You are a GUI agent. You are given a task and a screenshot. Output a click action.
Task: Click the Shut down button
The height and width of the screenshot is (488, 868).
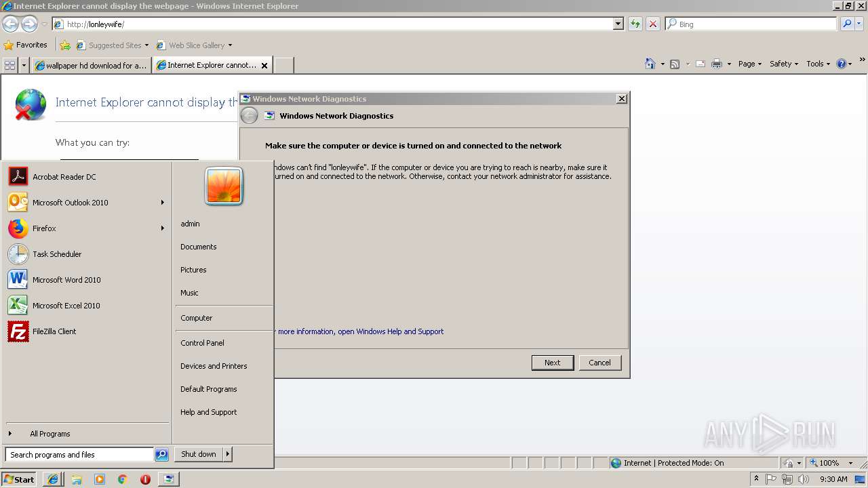click(199, 454)
